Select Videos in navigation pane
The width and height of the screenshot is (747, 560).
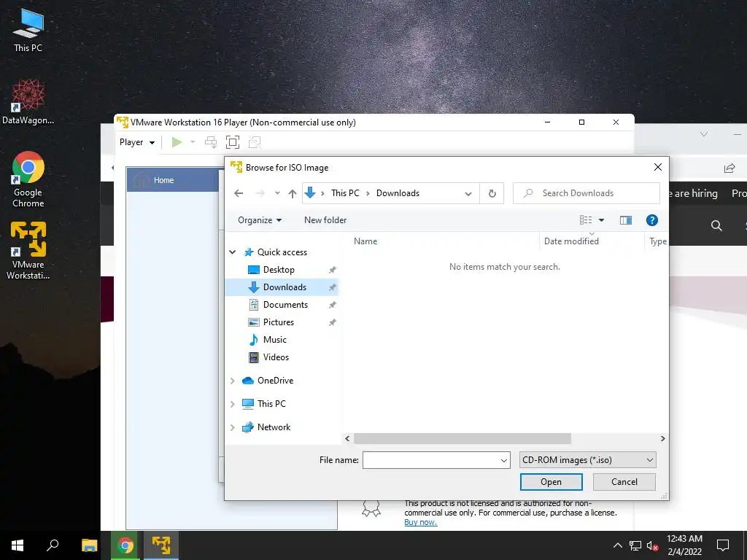point(276,357)
